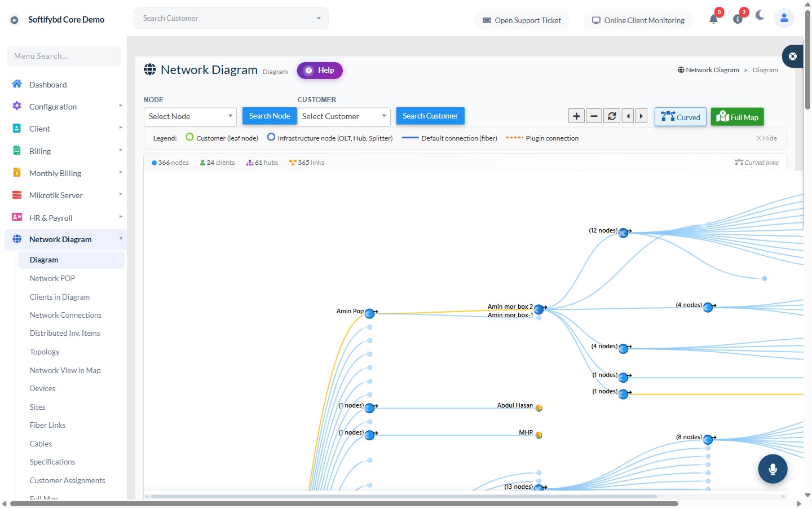Click the back arrow beside Softifybd Core Demo
Image resolution: width=812 pixels, height=508 pixels.
15,20
